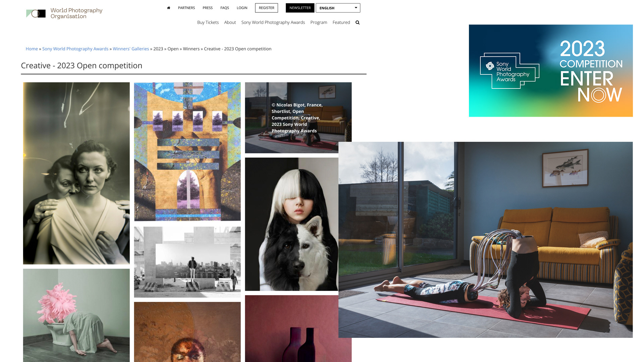
Task: Open the colorful collage torso thumbnail
Action: click(x=187, y=152)
